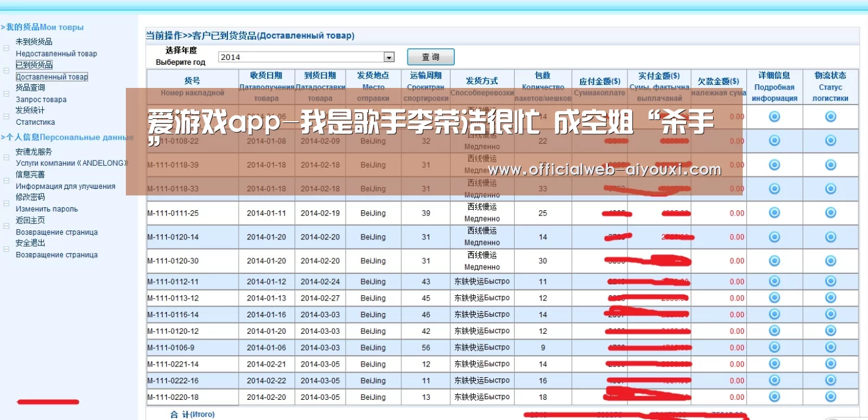Select 我的货品Мои товры section header
The height and width of the screenshot is (420, 868).
(x=42, y=27)
